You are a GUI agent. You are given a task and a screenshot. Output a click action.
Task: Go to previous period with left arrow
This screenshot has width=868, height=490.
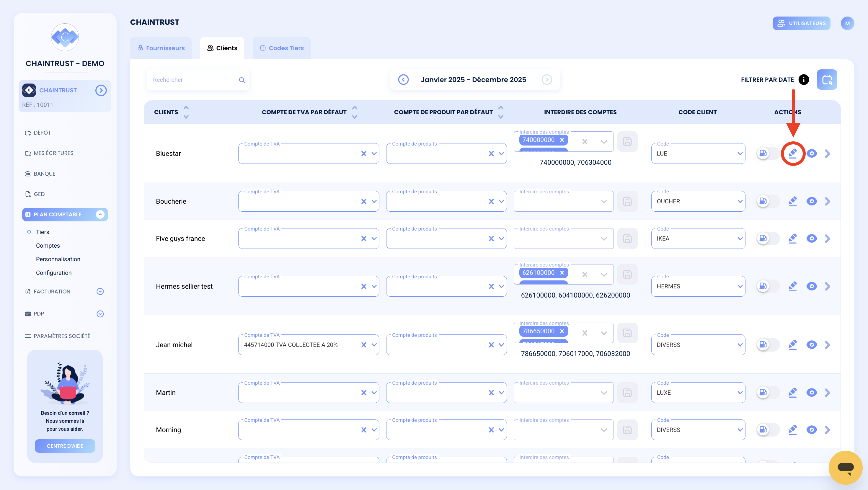click(403, 79)
